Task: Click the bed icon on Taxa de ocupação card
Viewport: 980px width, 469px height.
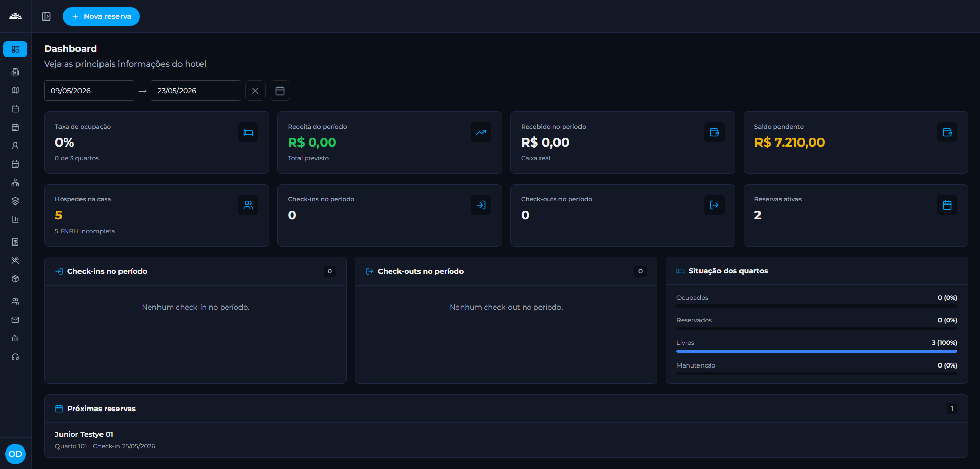Action: pyautogui.click(x=248, y=132)
